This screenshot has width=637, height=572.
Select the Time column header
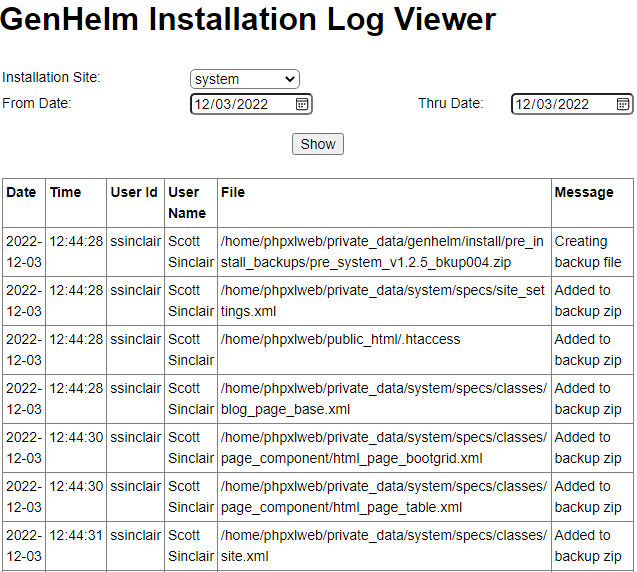66,192
